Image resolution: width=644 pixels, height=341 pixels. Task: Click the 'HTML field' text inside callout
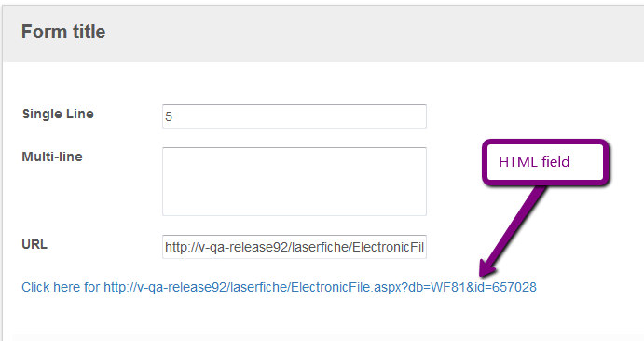click(x=534, y=162)
